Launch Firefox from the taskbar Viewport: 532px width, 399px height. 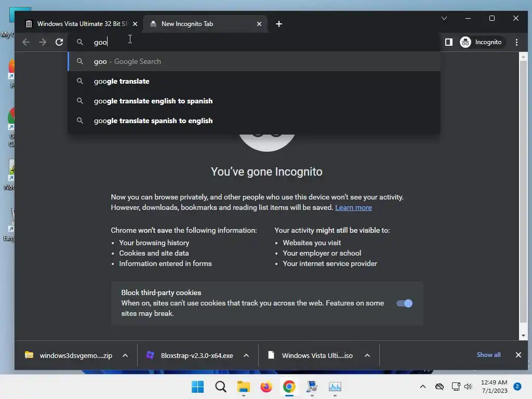click(267, 387)
